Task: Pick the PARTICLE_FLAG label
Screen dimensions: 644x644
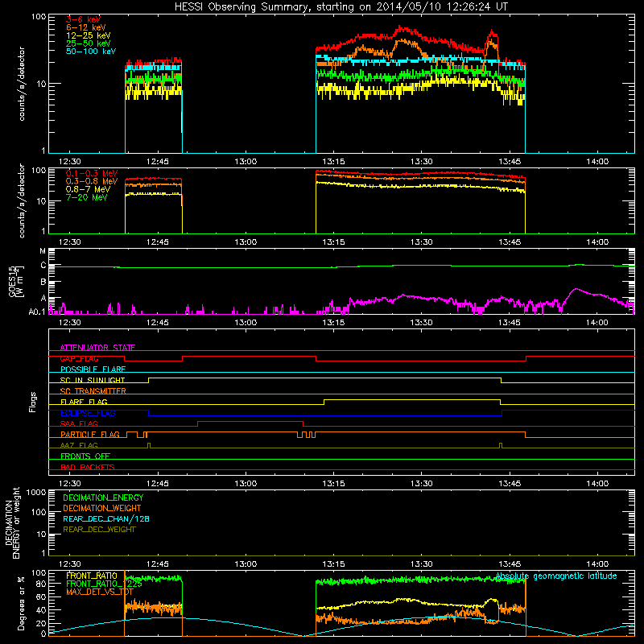Action: coord(90,435)
